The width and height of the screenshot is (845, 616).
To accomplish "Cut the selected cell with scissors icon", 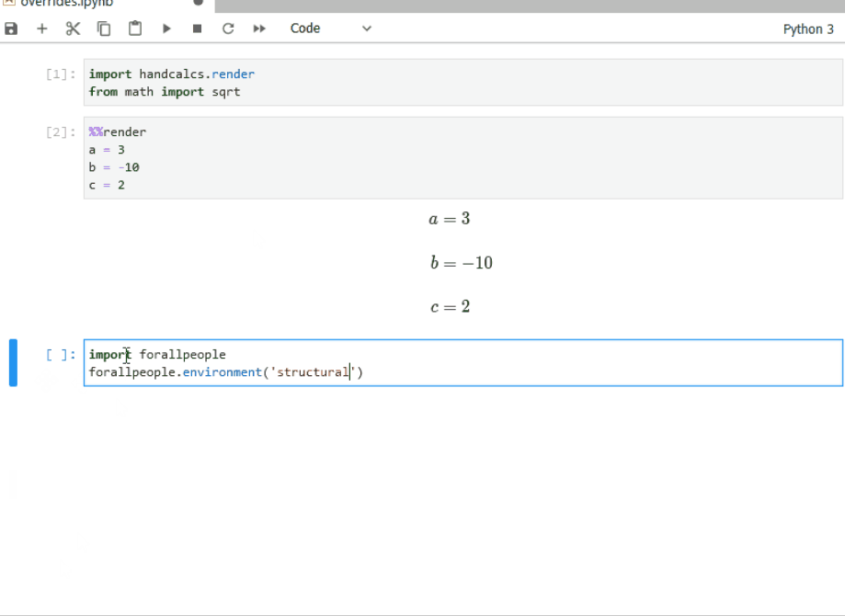I will pos(73,29).
